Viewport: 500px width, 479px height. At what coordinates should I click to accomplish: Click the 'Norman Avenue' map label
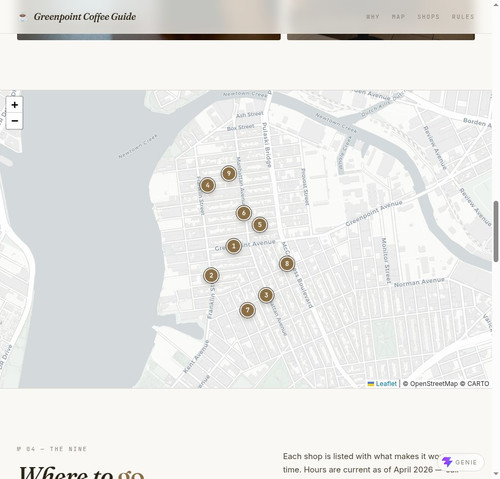pyautogui.click(x=419, y=282)
